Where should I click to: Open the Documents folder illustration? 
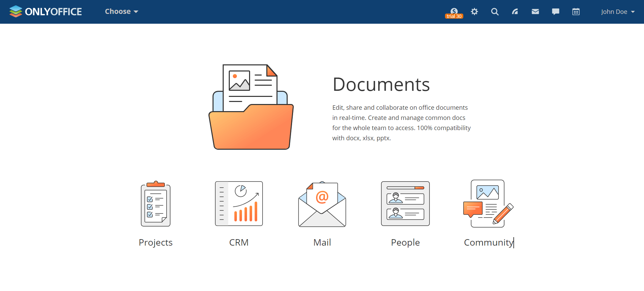coord(251,107)
